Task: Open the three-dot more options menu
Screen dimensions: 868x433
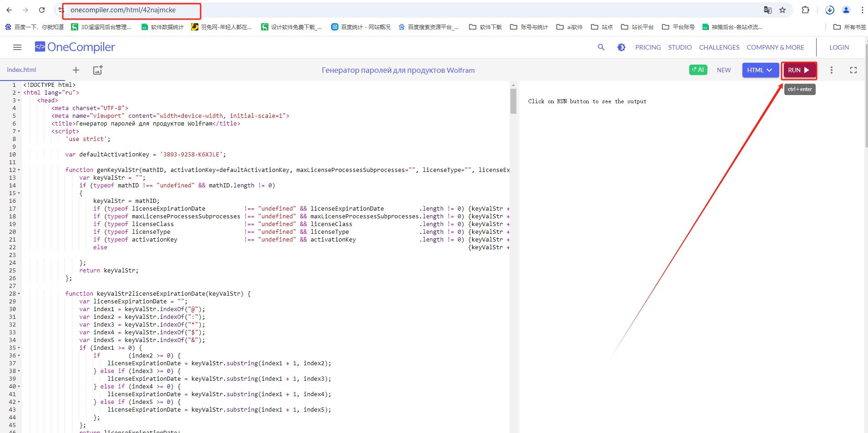Action: point(831,70)
